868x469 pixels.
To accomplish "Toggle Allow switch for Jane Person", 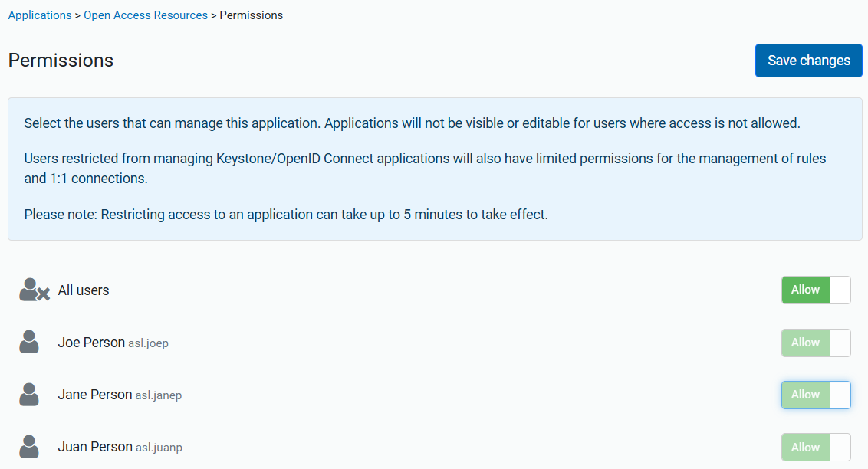I will point(816,395).
